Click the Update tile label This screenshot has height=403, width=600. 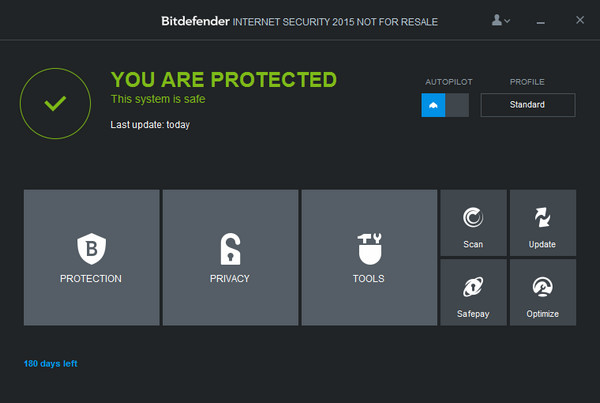(543, 244)
